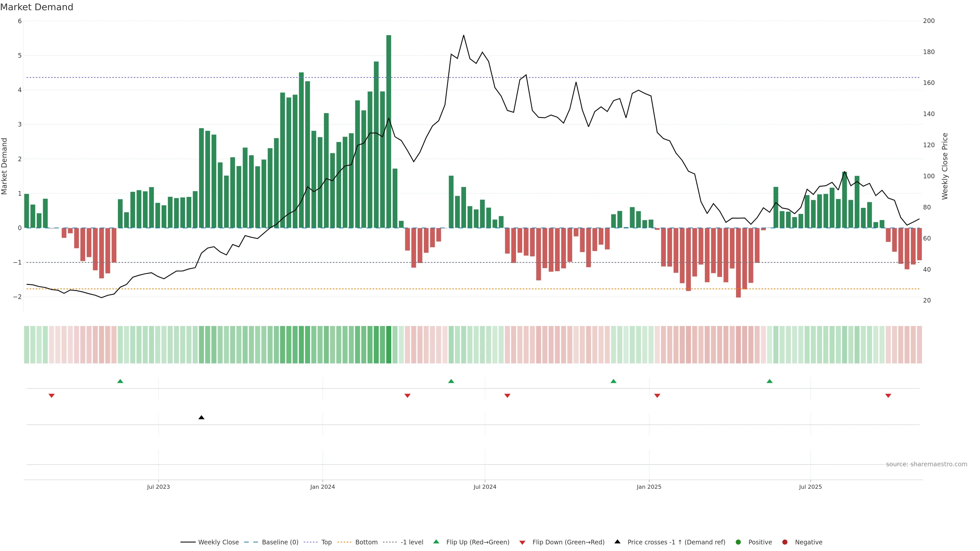The height and width of the screenshot is (551, 980).
Task: Click the Market Demand chart title
Action: point(36,7)
